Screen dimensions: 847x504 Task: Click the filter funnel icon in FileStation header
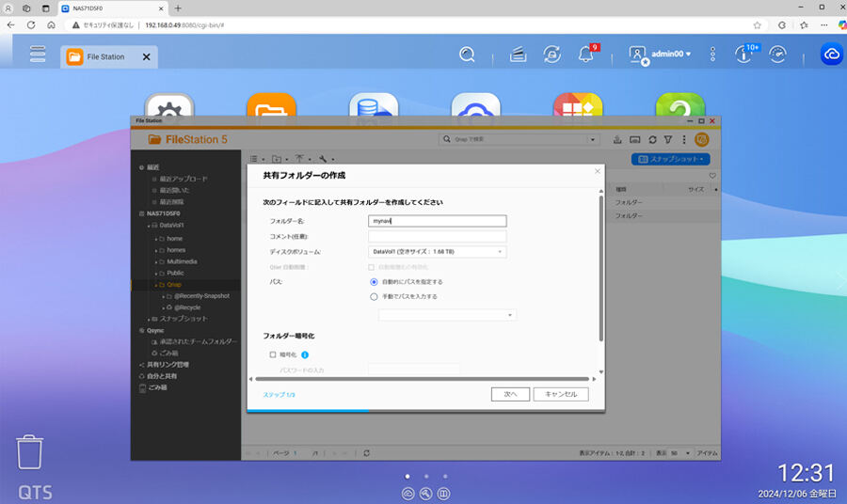[x=668, y=140]
